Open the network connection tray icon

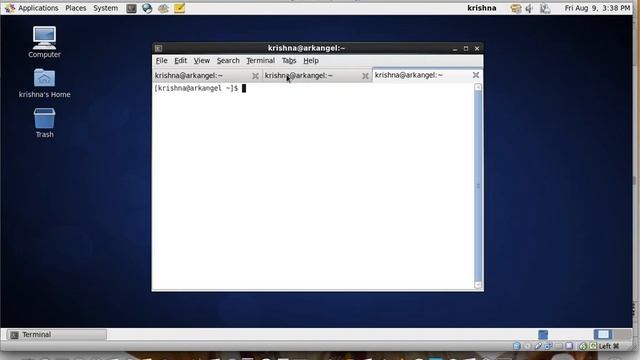pyautogui.click(x=545, y=8)
